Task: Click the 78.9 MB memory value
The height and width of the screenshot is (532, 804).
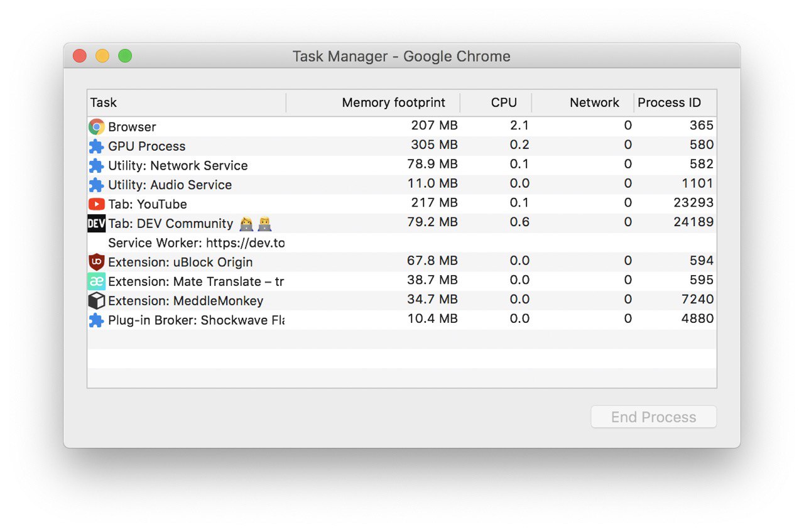Action: [x=432, y=165]
